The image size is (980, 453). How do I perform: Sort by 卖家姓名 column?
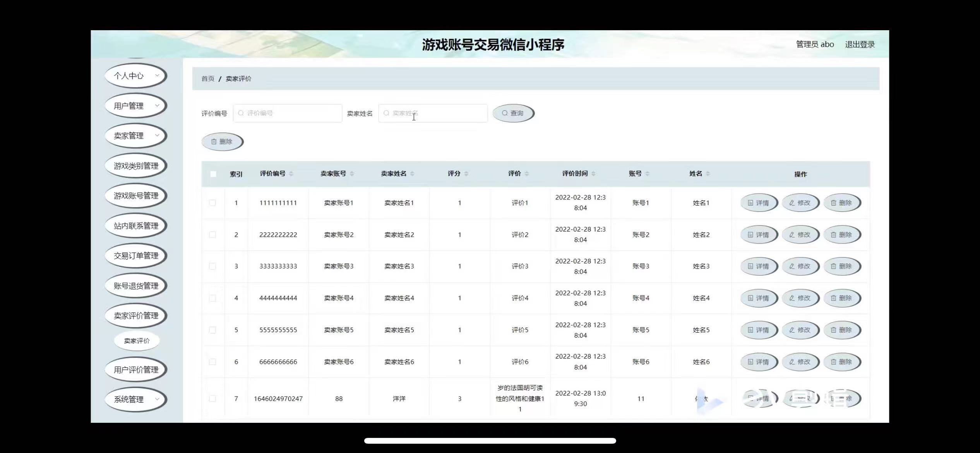pos(412,174)
